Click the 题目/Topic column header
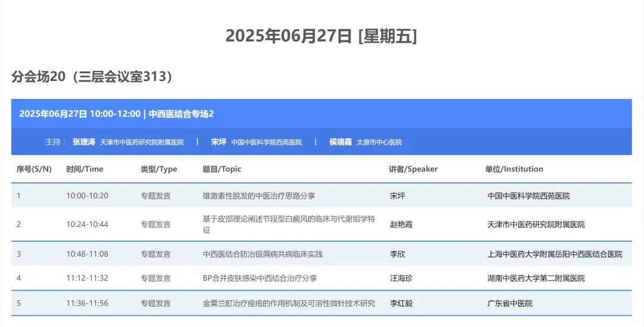Screen dimensions: 644x327 pos(222,169)
